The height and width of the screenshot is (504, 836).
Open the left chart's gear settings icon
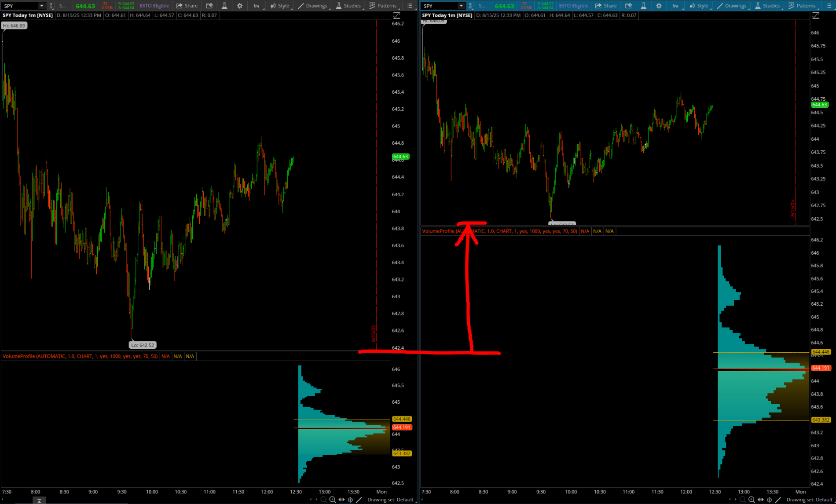[x=239, y=6]
